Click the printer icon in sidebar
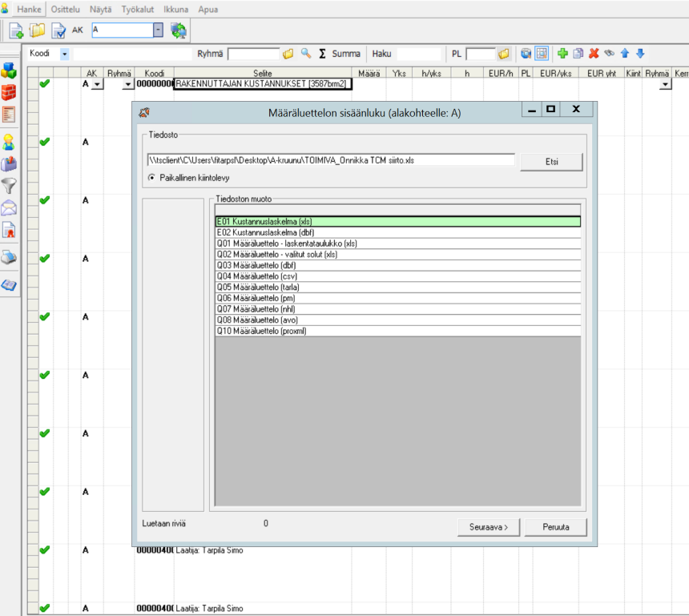Viewport: 689px width, 616px height. pyautogui.click(x=9, y=257)
